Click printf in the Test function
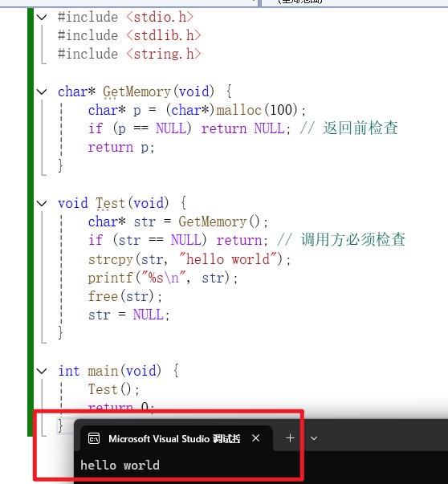448x484 pixels. coord(111,278)
